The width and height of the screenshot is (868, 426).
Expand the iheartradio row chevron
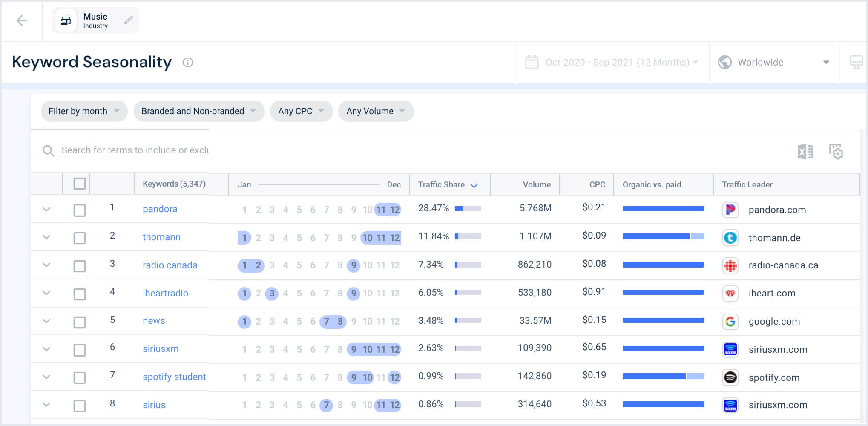click(46, 293)
